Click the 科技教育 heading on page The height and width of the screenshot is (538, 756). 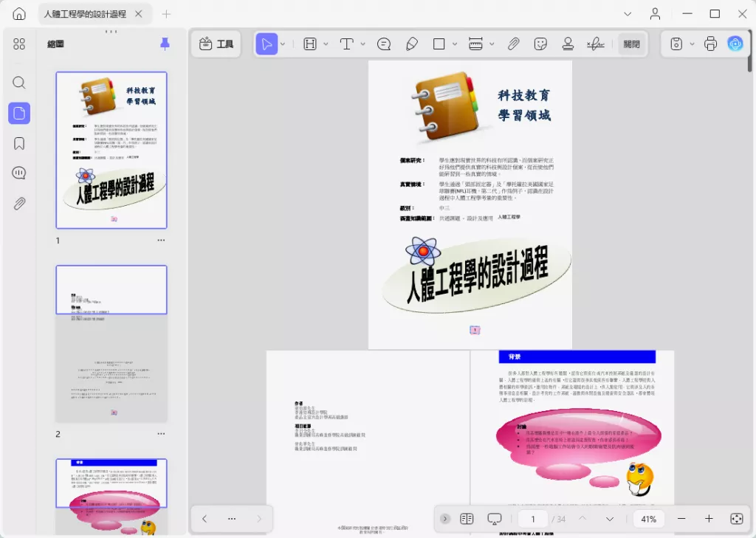pos(523,95)
